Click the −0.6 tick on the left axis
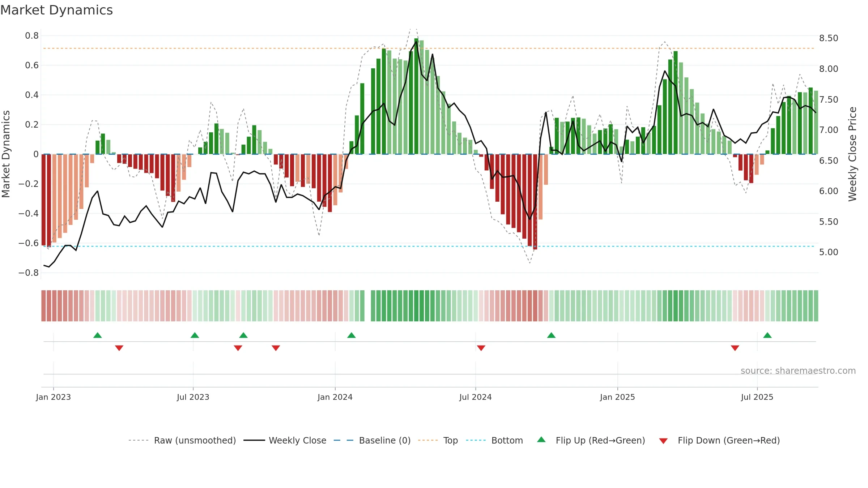The width and height of the screenshot is (868, 488). [29, 243]
